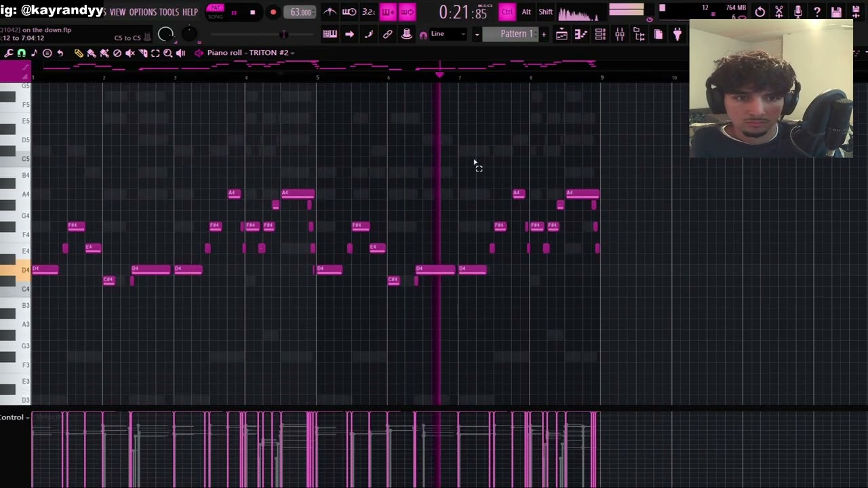Open the Channel rack
The height and width of the screenshot is (488, 868).
tap(600, 35)
